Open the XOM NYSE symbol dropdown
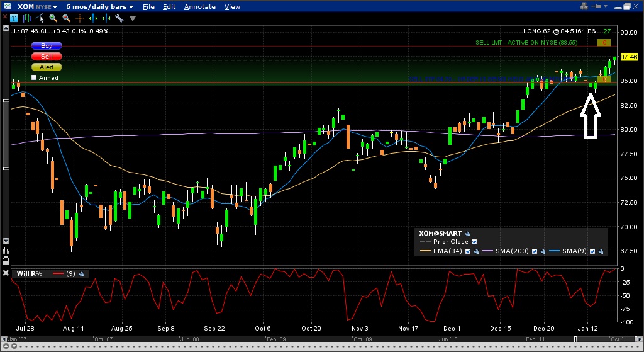The image size is (644, 352). click(37, 6)
